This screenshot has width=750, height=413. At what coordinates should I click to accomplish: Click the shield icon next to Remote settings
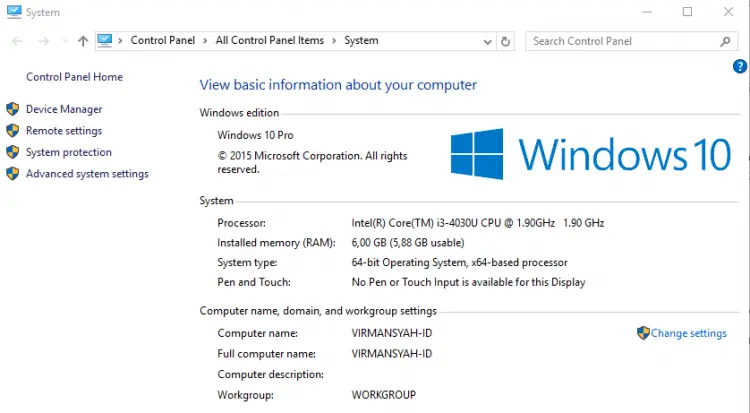[x=13, y=131]
